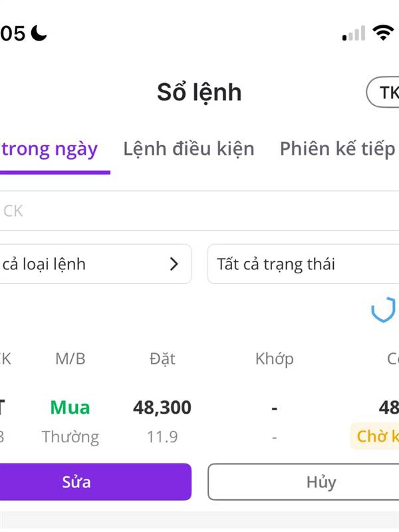The height and width of the screenshot is (532, 399).
Task: Switch to the "Lệnh điều kiện" tab
Action: (189, 149)
